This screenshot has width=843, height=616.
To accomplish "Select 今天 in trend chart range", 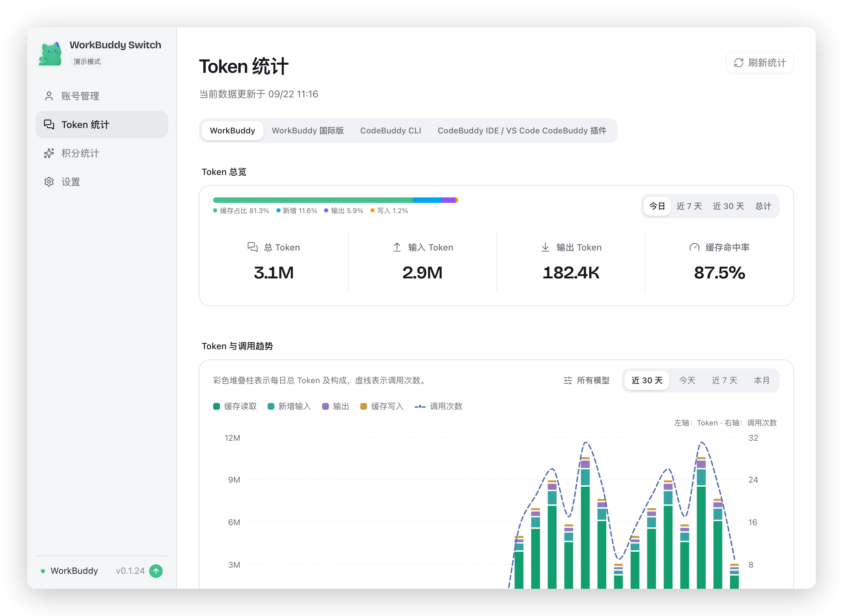I will tap(687, 380).
